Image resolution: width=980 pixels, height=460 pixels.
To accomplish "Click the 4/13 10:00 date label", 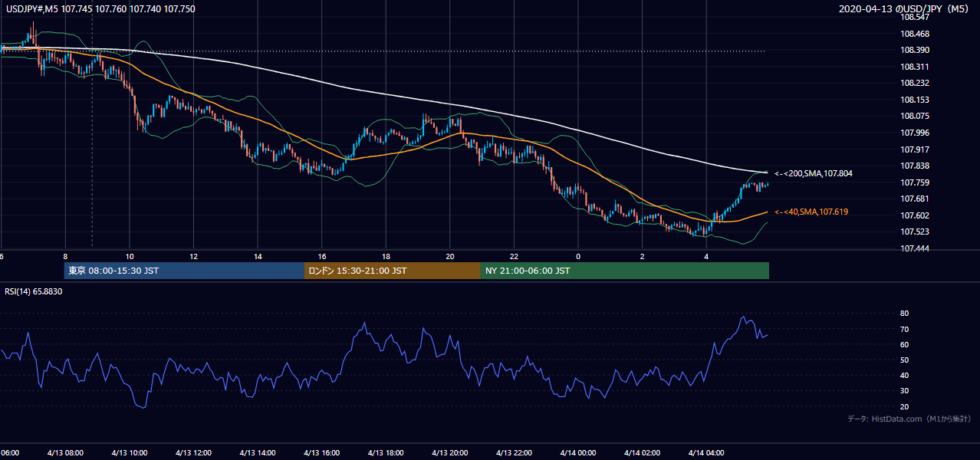I will tap(129, 453).
